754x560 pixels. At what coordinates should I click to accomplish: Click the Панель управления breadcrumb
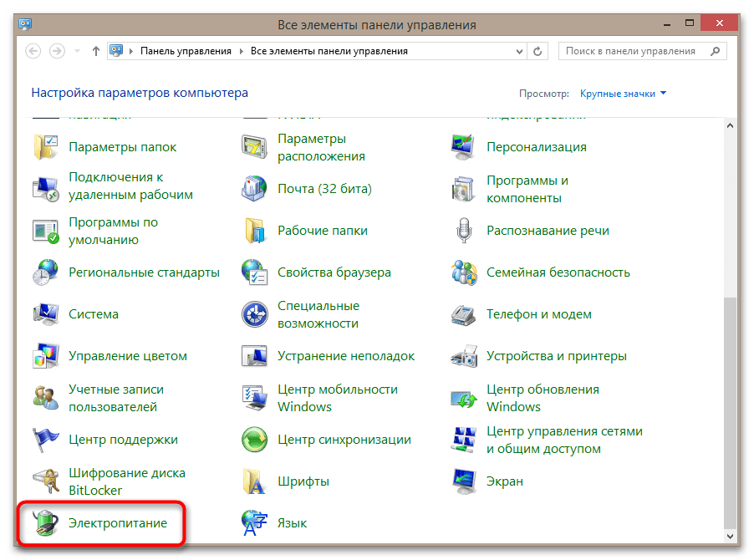coord(186,51)
